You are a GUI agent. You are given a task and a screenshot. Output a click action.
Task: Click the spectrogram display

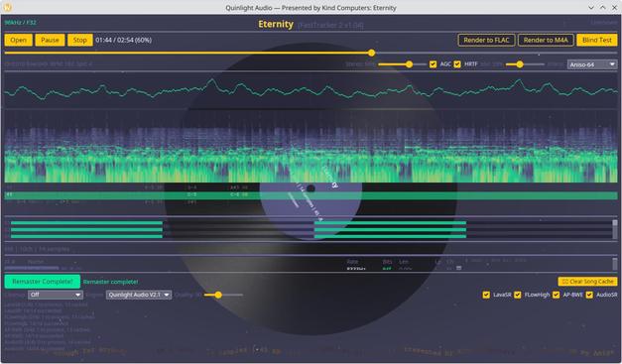pyautogui.click(x=311, y=147)
